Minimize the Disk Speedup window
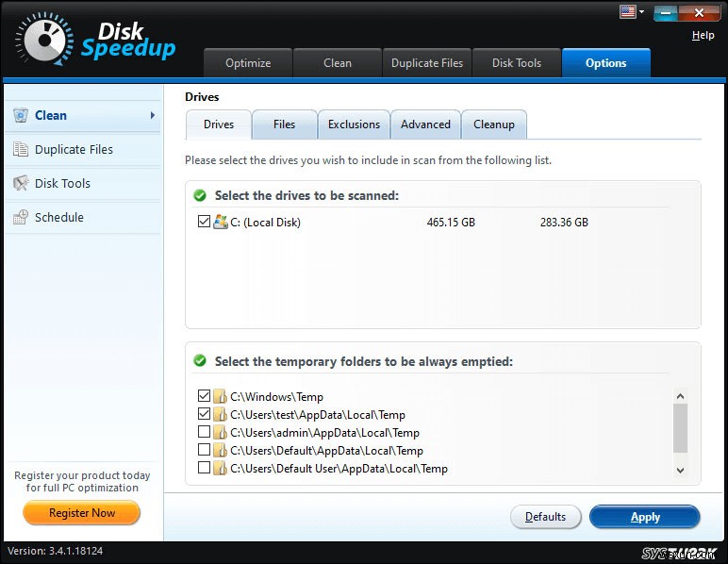Viewport: 728px width, 564px height. (x=666, y=13)
